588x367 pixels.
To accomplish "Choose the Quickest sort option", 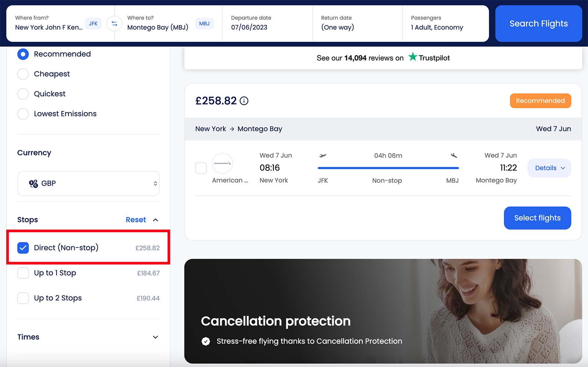I will point(23,94).
